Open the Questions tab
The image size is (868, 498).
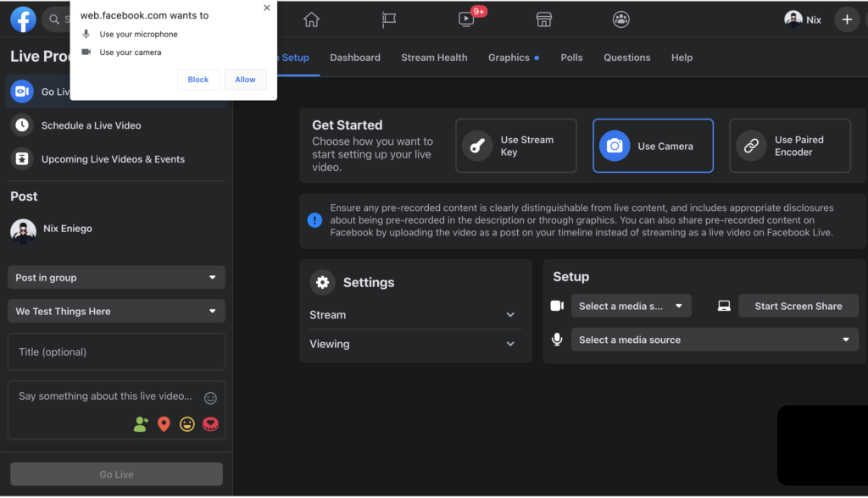[x=626, y=58]
